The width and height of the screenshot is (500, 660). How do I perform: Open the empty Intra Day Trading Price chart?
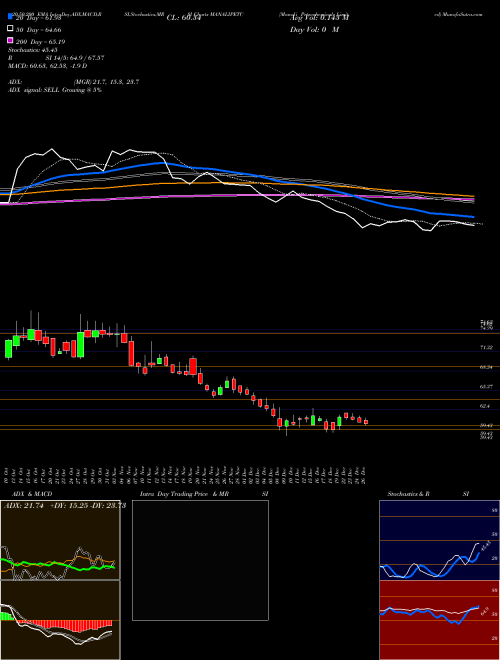point(200,560)
